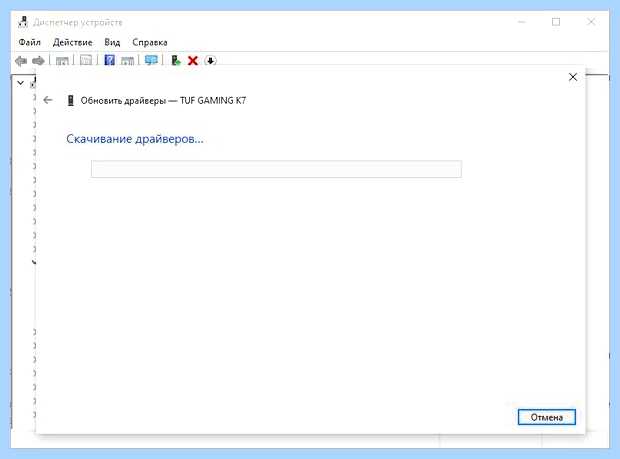Screen dimensions: 620x459
Task: Open the show/hide console tree toolbar icon
Action: click(62, 61)
